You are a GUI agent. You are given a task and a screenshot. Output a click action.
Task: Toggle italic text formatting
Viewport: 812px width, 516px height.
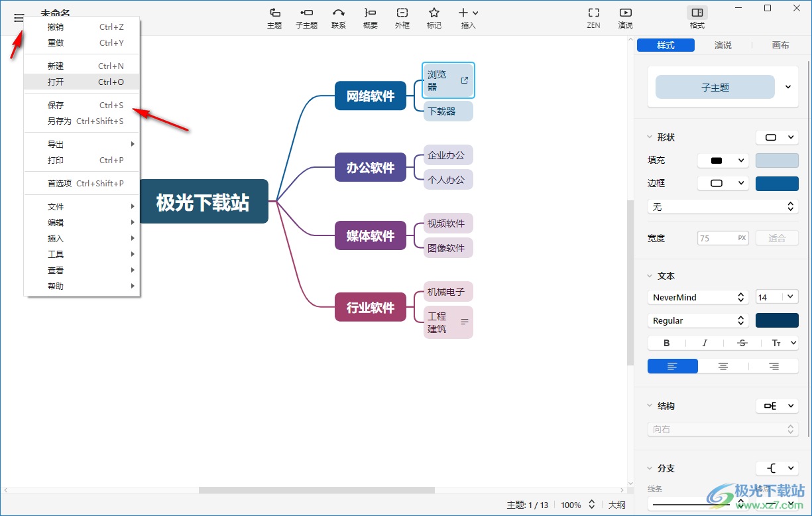coord(705,343)
